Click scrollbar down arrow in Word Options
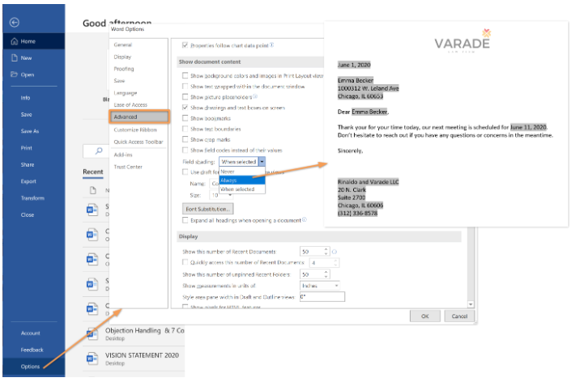The width and height of the screenshot is (588, 382). [471, 304]
